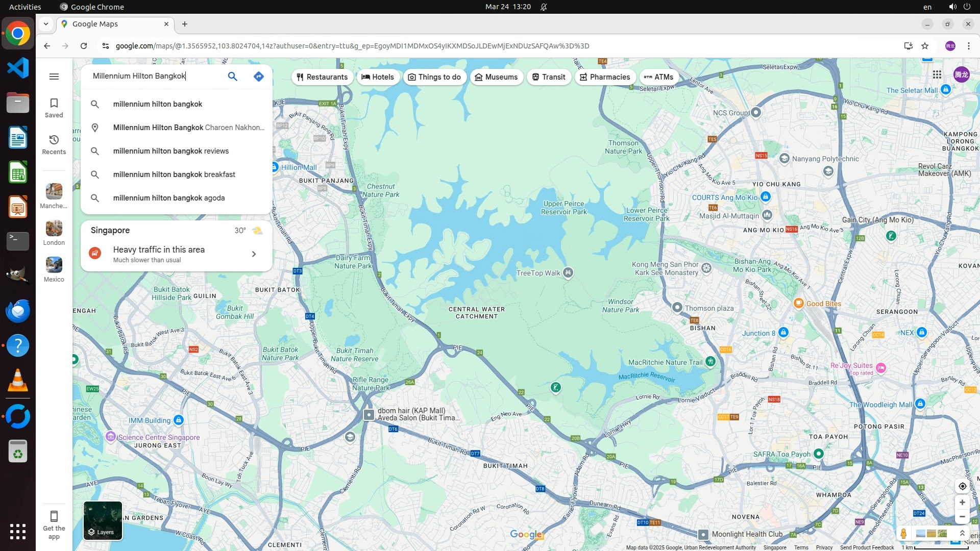Launch Thunderbird from Ubuntu dock
The width and height of the screenshot is (980, 551).
coord(17,311)
